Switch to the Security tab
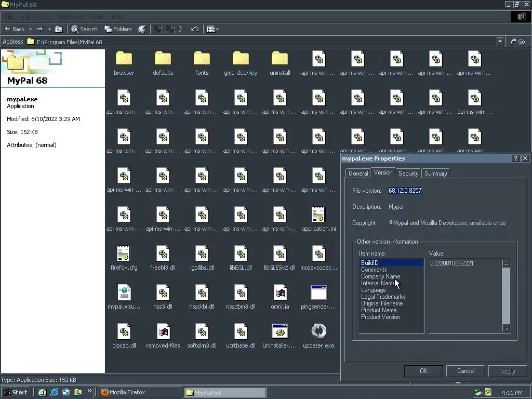Image resolution: width=532 pixels, height=399 pixels. point(408,174)
